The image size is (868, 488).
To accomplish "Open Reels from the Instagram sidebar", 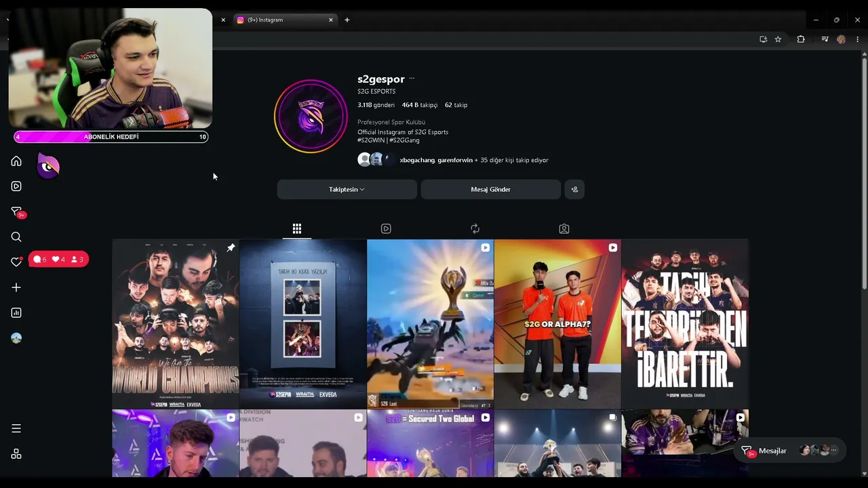I will [x=16, y=186].
